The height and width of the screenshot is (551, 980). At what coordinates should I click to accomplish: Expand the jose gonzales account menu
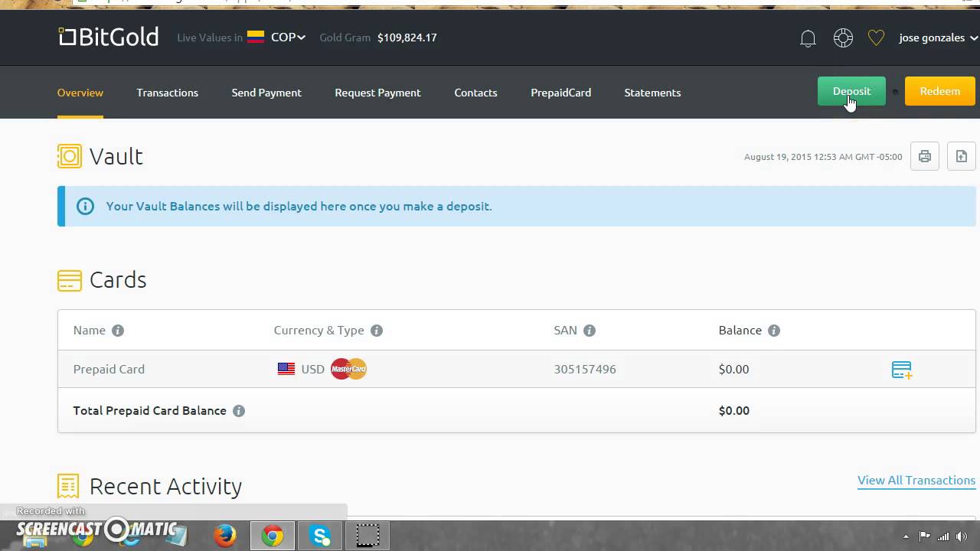pos(939,37)
